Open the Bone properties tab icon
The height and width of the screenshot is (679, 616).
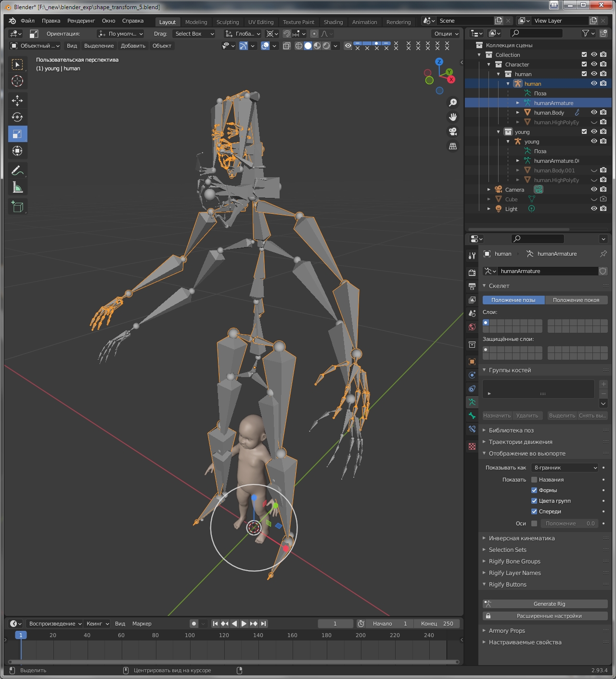[472, 416]
